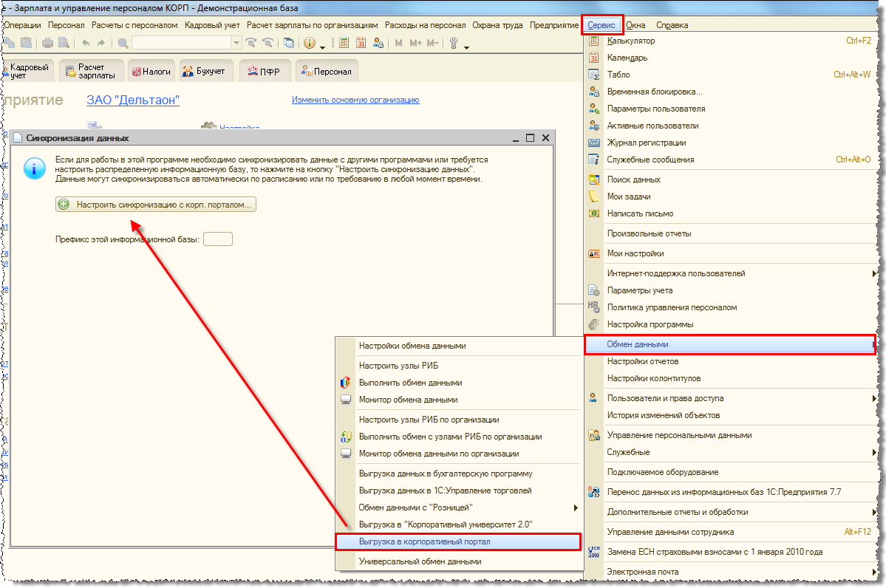Click the icon beside Управление персональными данными
The height and width of the screenshot is (588, 886).
[x=594, y=435]
